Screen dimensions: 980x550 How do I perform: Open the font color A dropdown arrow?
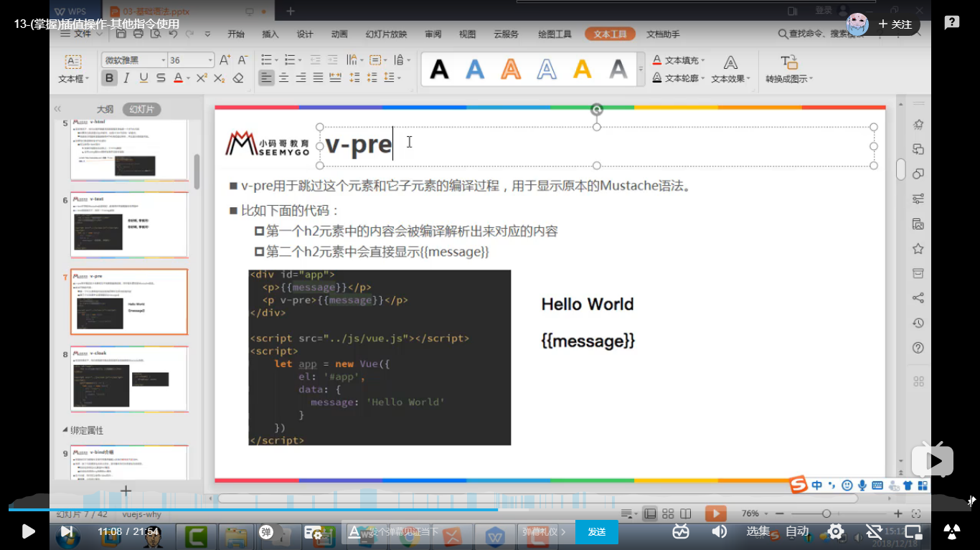[188, 78]
